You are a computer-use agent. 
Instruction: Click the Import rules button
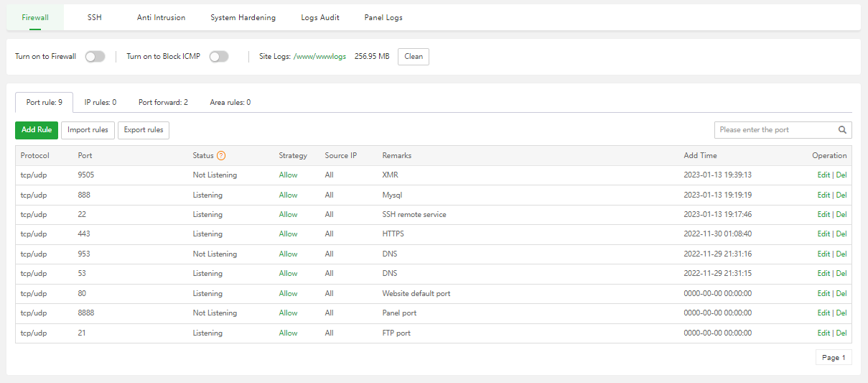click(x=88, y=130)
